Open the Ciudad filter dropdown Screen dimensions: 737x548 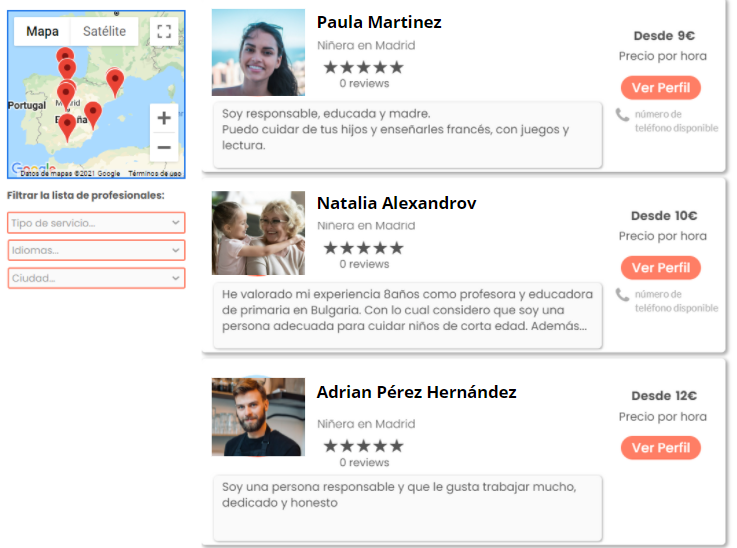[96, 278]
